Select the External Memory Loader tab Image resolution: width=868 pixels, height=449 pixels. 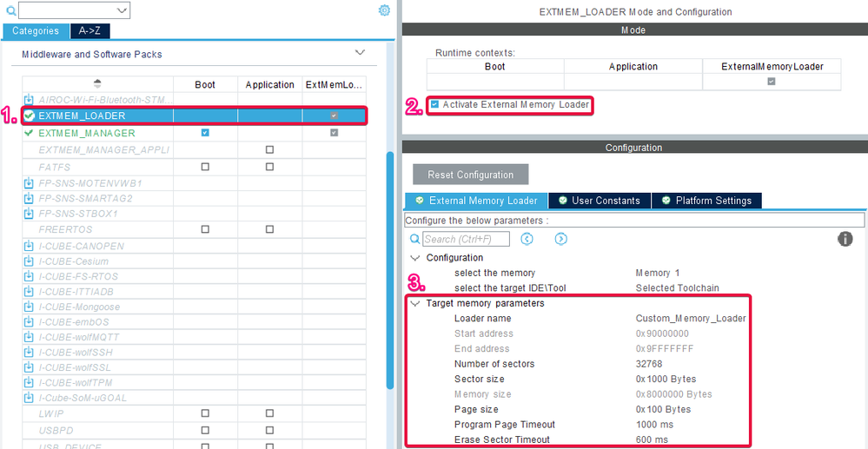[x=476, y=201]
